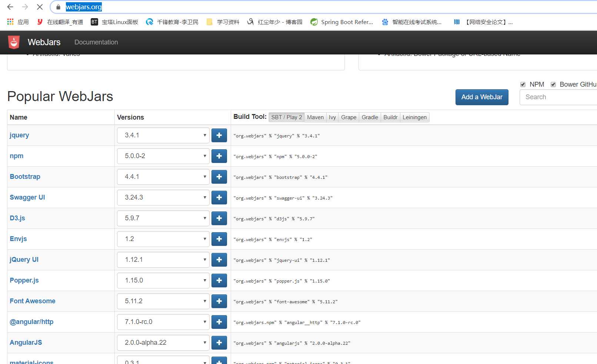
Task: Click the Name column header
Action: [19, 117]
